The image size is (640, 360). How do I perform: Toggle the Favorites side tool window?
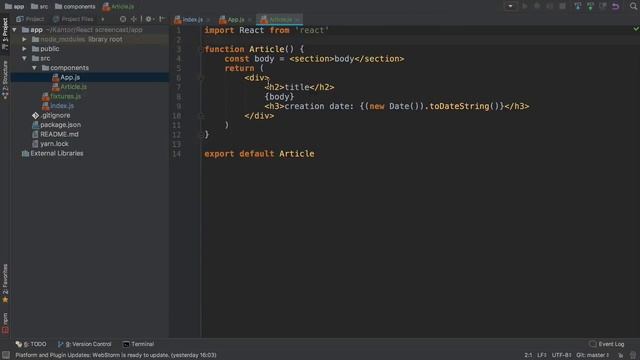5,283
